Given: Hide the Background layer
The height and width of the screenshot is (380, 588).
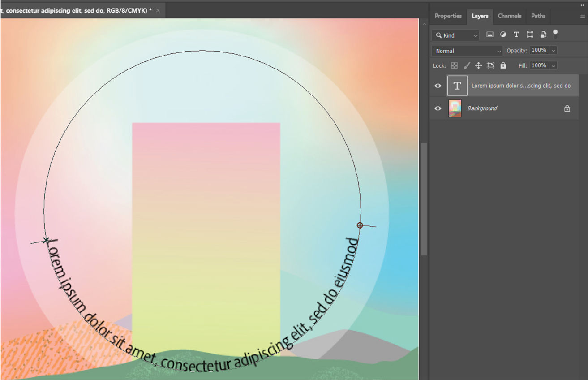Looking at the screenshot, I should click(x=438, y=108).
